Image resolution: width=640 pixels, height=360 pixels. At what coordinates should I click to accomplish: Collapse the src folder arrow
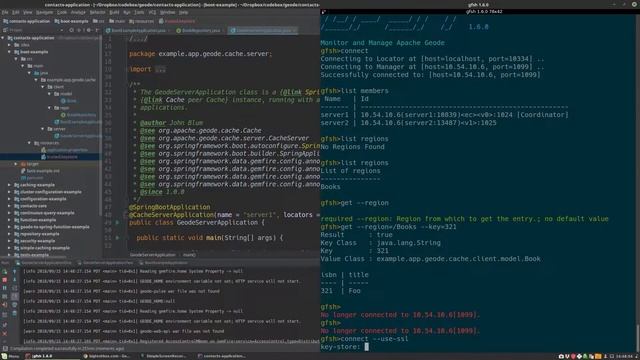(x=16, y=59)
